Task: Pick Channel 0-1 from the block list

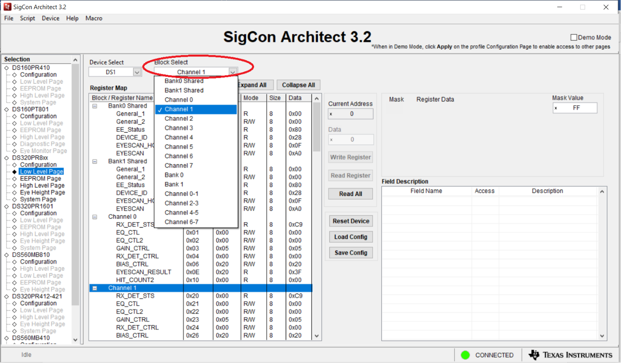Action: click(196, 194)
